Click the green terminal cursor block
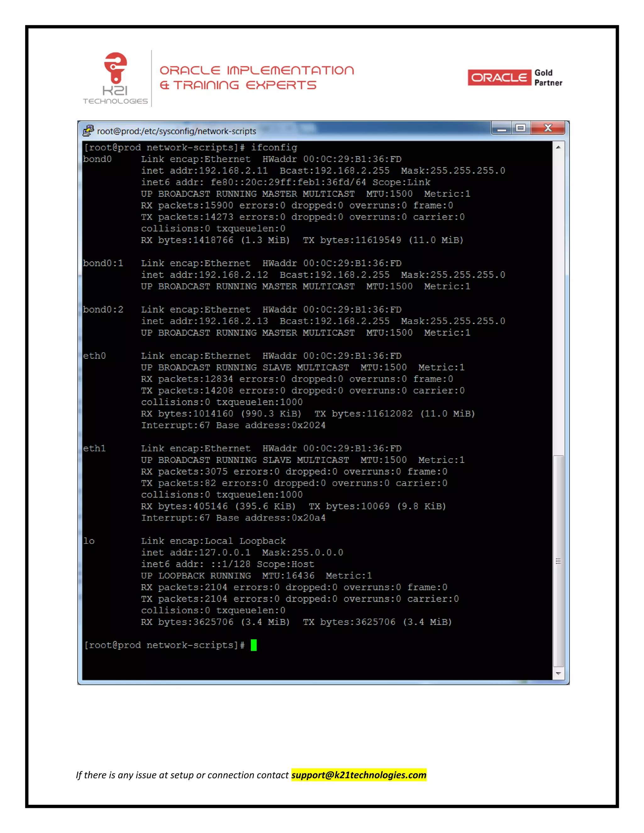 pos(254,645)
